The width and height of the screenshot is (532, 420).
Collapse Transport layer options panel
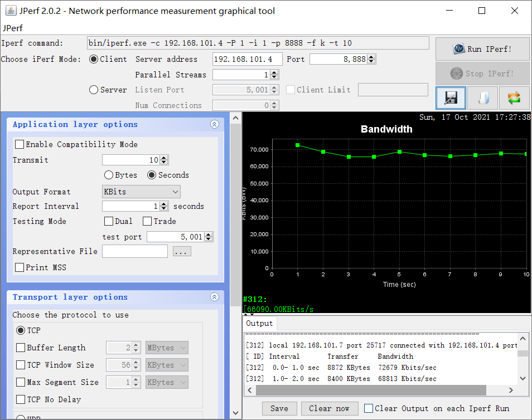point(215,297)
